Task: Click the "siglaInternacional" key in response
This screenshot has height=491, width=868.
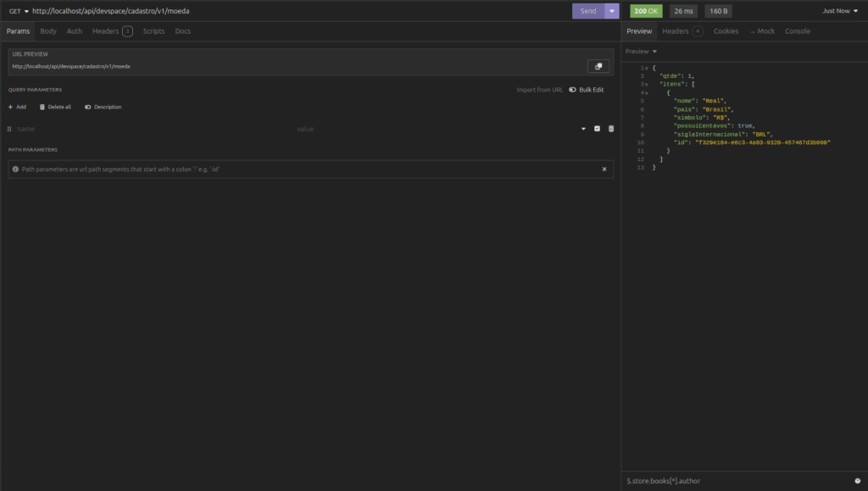Action: click(x=709, y=135)
